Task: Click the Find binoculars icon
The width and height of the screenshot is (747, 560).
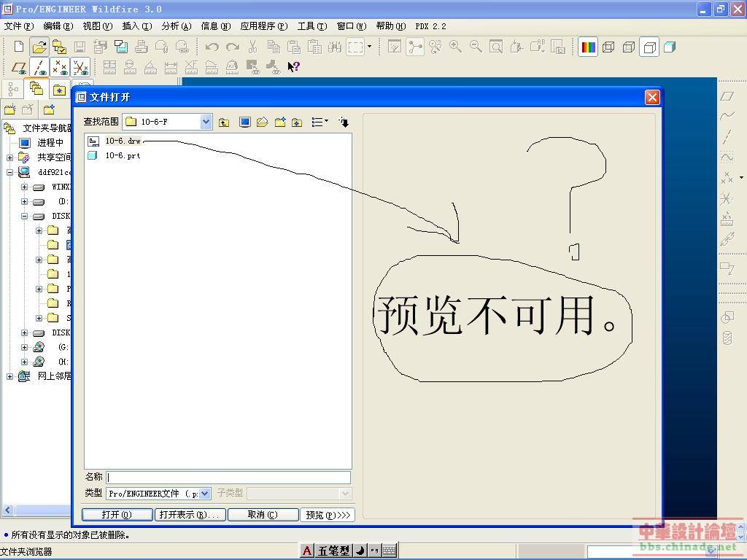Action: click(335, 47)
